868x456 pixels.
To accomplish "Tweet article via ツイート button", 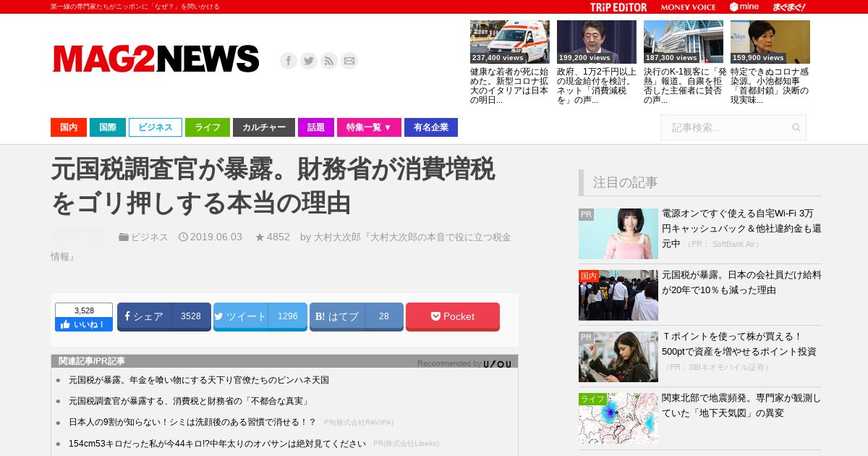I will pyautogui.click(x=260, y=316).
